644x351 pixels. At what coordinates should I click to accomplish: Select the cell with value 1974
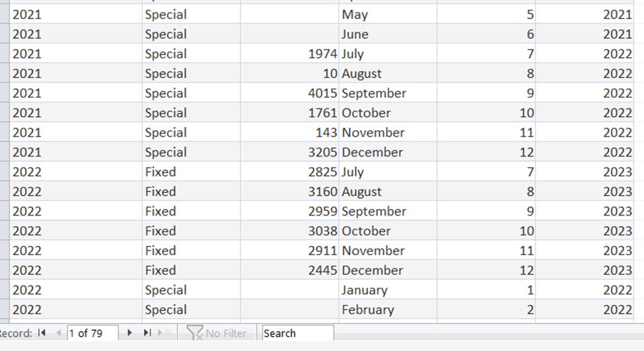(289, 54)
